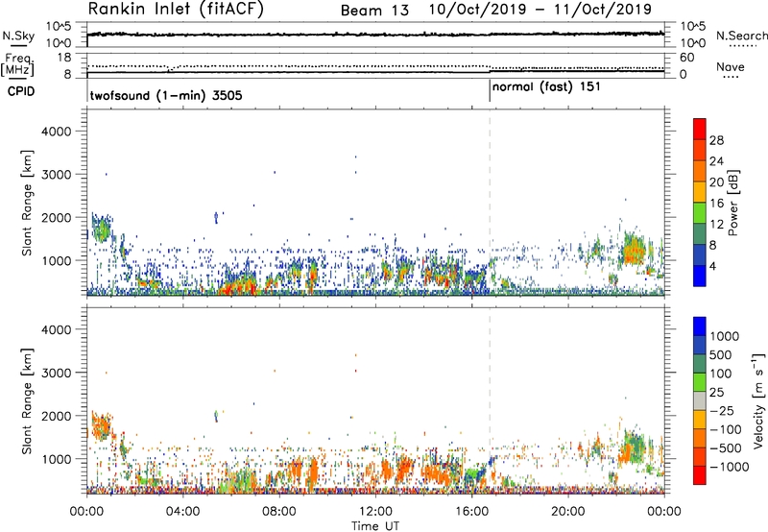This screenshot has width=768, height=532.
Task: Click the 'Power [dB]' color bar label
Action: pos(733,203)
